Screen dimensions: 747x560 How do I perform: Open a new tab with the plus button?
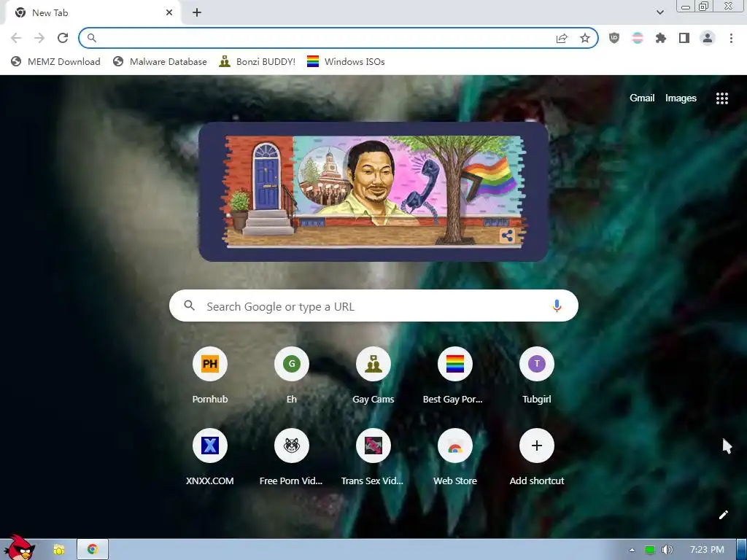point(197,13)
